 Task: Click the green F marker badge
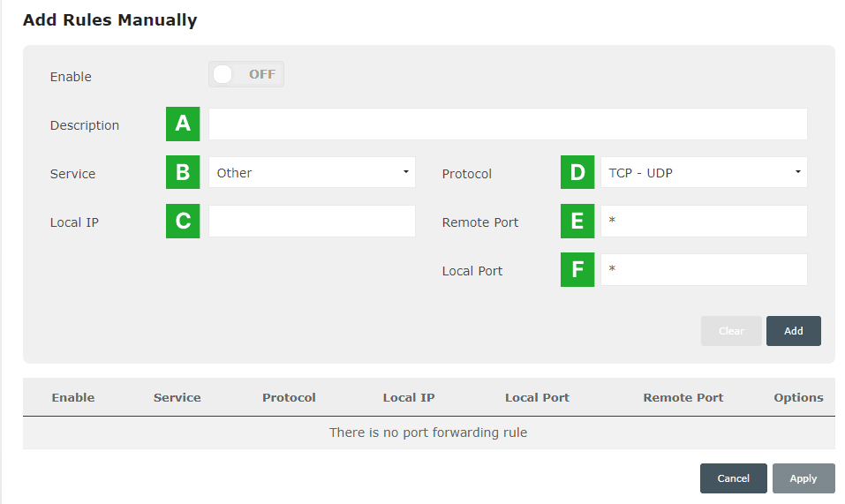577,270
